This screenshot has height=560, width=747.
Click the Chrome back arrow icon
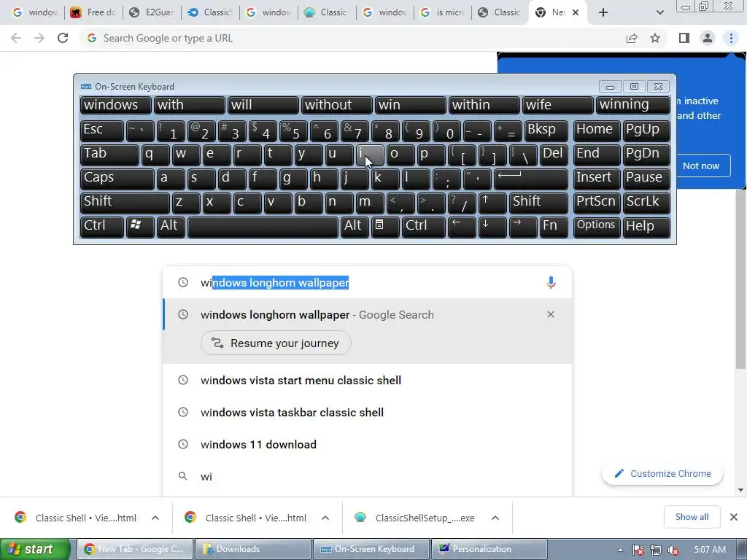[x=16, y=38]
